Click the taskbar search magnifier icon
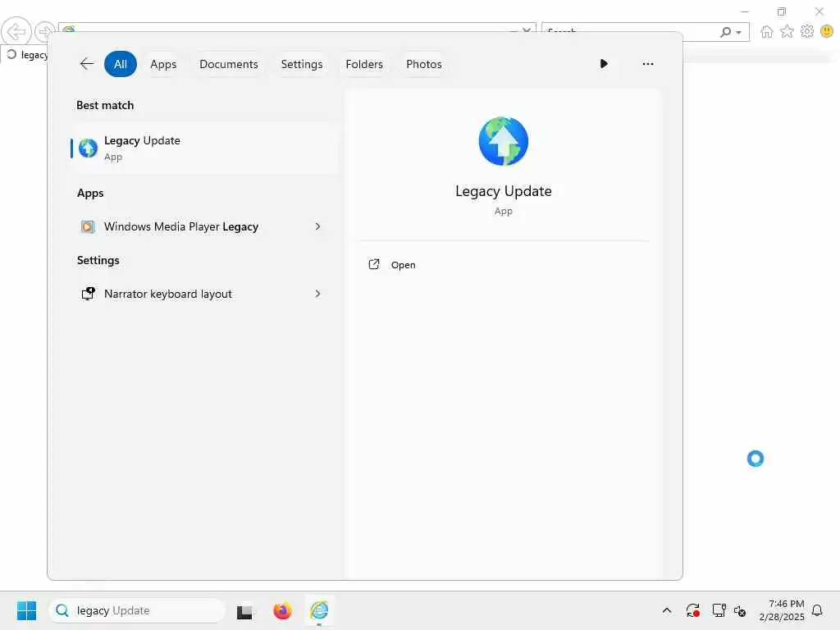The width and height of the screenshot is (840, 630). click(62, 610)
